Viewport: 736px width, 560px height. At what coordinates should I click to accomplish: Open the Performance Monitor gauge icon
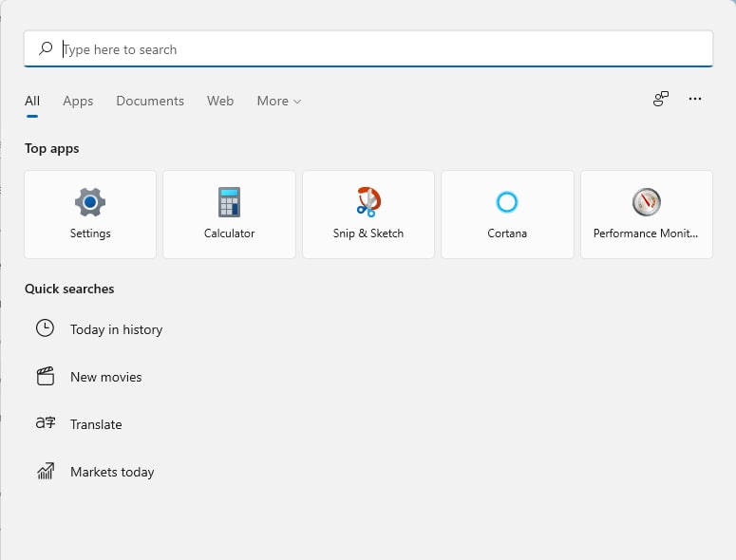(x=647, y=202)
